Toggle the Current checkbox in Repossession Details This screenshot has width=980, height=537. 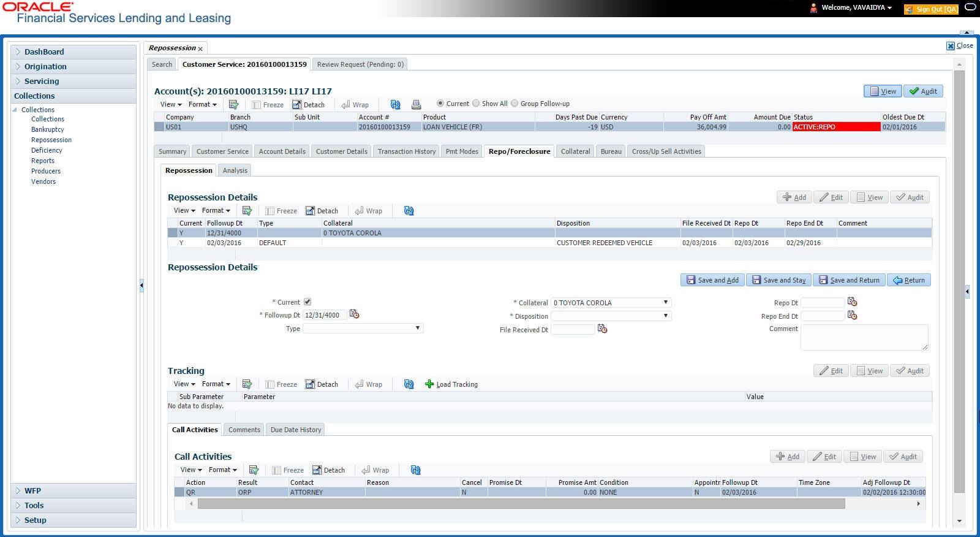pos(307,302)
